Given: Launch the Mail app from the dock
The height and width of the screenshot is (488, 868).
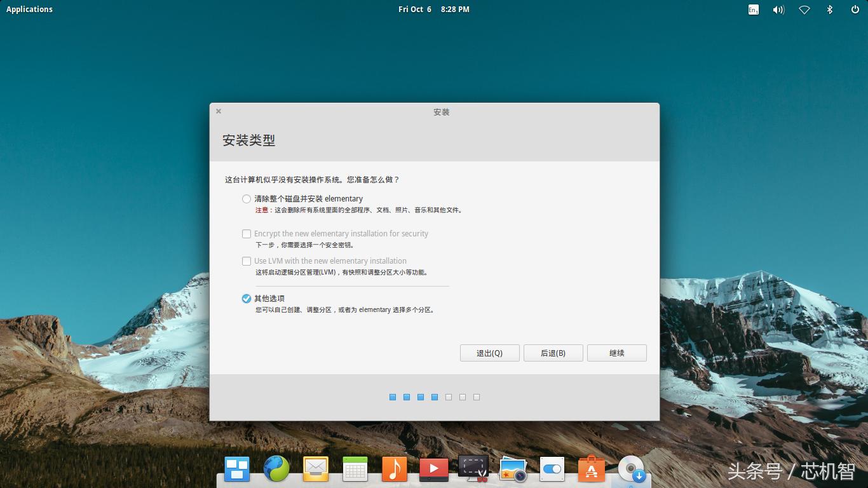Looking at the screenshot, I should 315,469.
